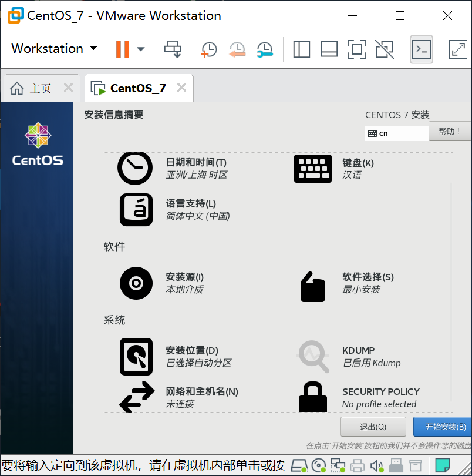Viewport: 472px width, 476px height.
Task: Click the 安装信息摘要 heading text
Action: pos(114,115)
